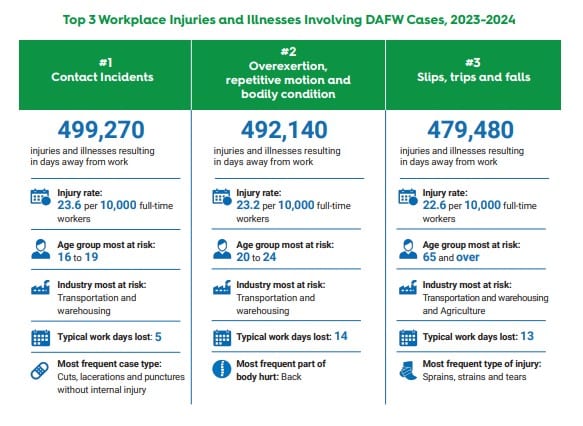Click 'Age group most at risk:' label under Overexertion
The image size is (583, 426).
pyautogui.click(x=285, y=245)
